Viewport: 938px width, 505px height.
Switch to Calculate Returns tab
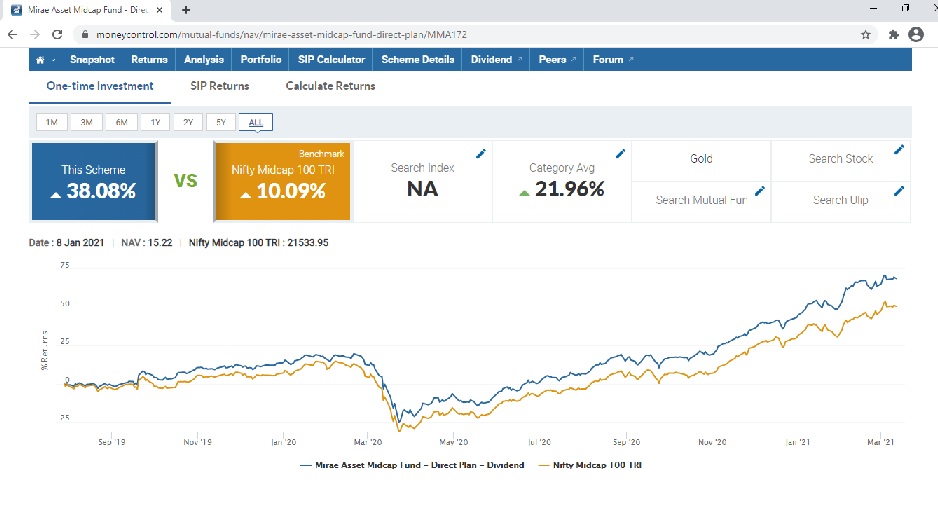(330, 86)
